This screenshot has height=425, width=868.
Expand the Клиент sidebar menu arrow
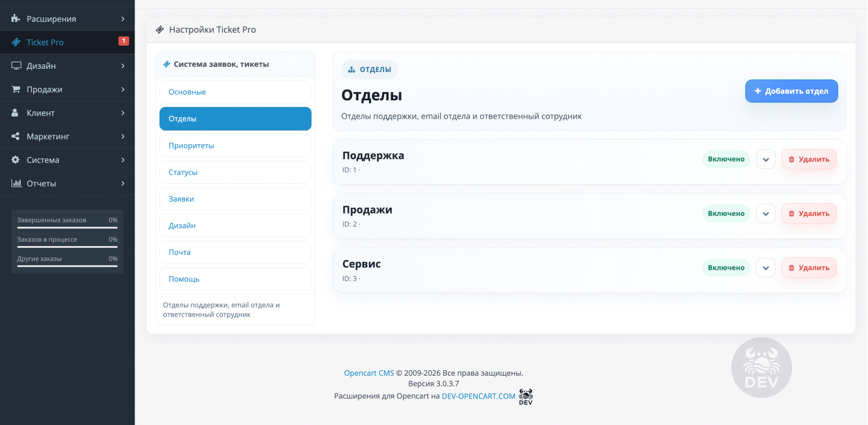click(123, 113)
